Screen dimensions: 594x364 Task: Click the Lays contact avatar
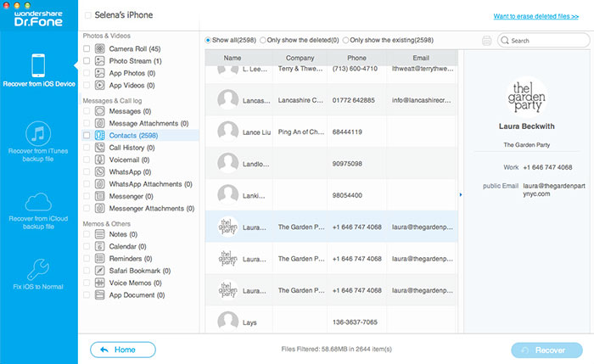(x=228, y=322)
